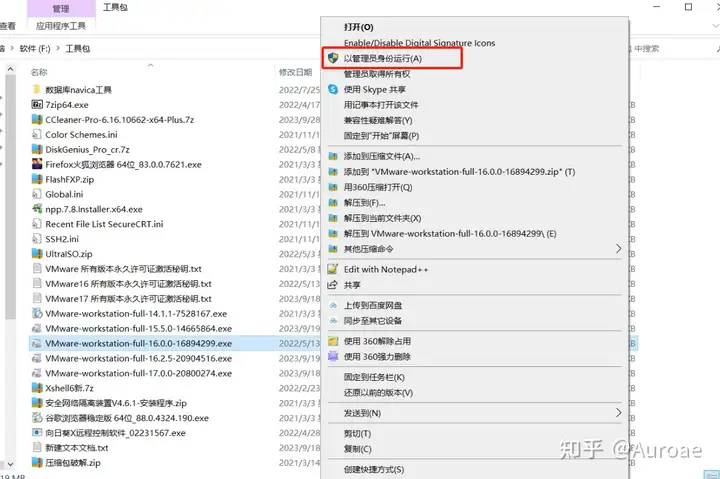Click the icon of 向日葵X远程控制软件 exe
The image size is (720, 479).
(37, 433)
